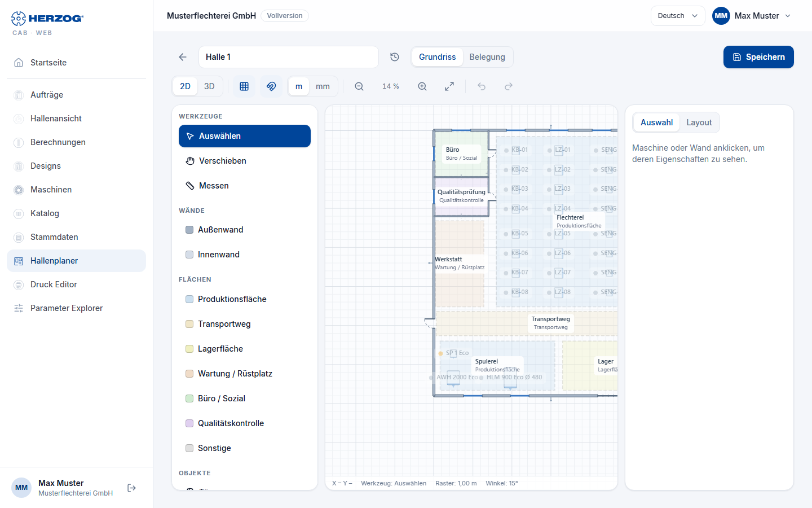Toggle the snap magnet icon
Image resolution: width=812 pixels, height=508 pixels.
[x=271, y=86]
